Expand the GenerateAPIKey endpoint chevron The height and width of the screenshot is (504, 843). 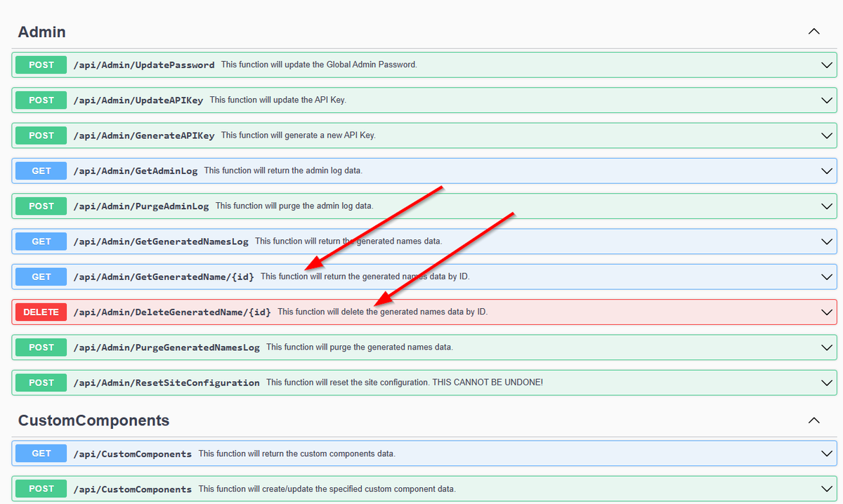[827, 135]
